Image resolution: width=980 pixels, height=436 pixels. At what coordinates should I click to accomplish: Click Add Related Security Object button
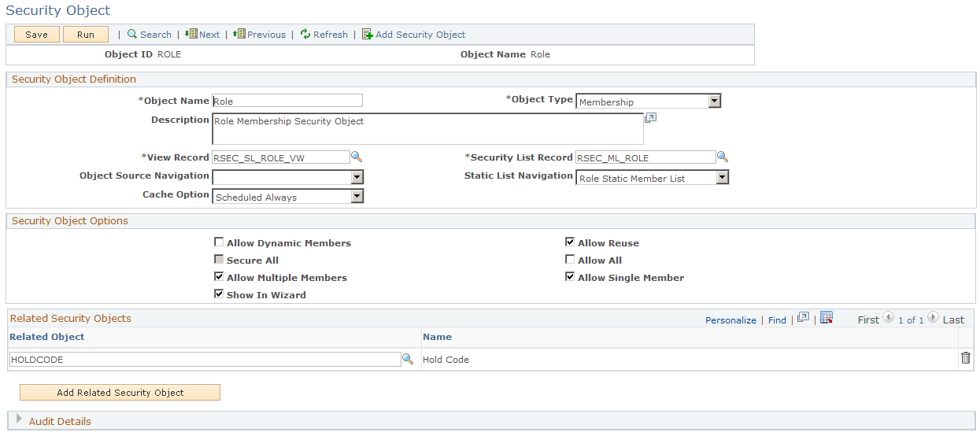tap(120, 392)
